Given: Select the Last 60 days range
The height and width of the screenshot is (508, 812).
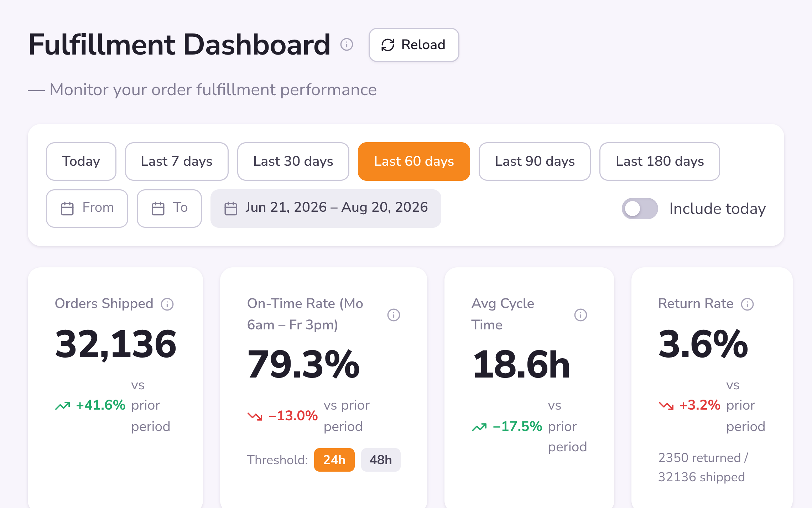Looking at the screenshot, I should [414, 161].
